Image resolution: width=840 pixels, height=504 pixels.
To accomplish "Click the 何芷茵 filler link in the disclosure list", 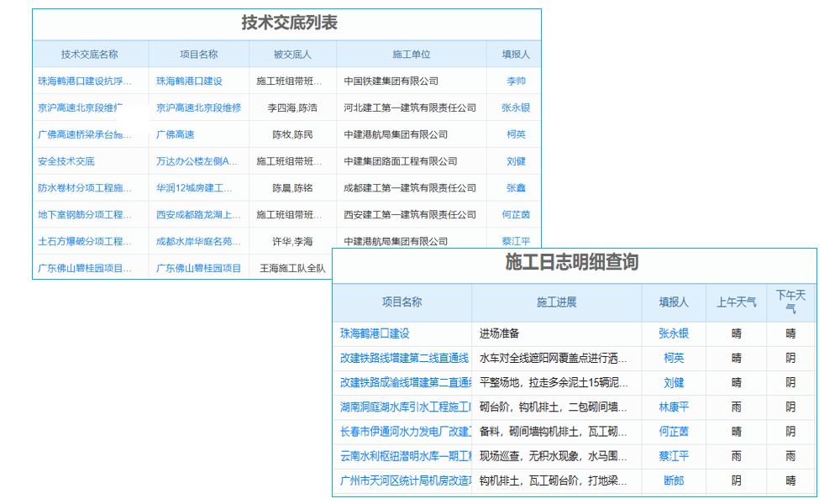I will pos(513,214).
